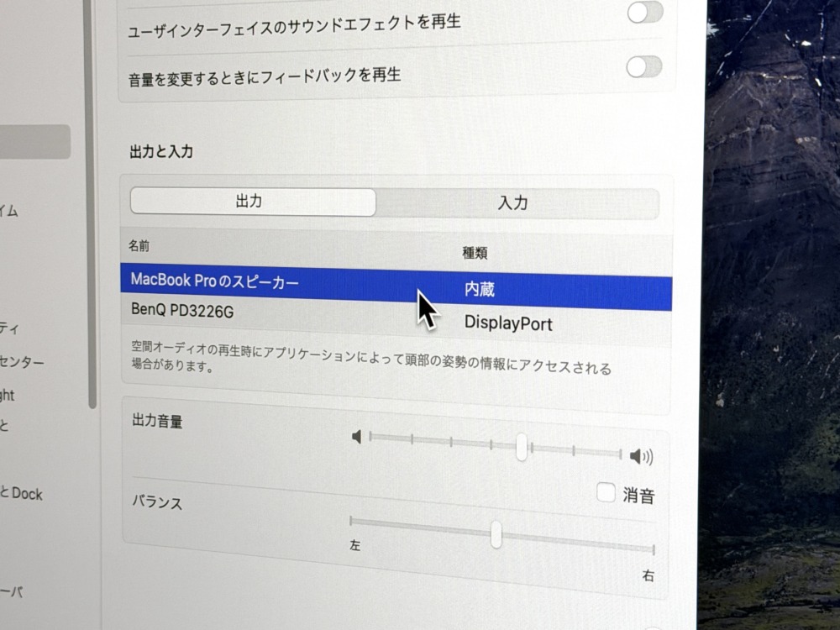Click the low-volume speaker icon
This screenshot has width=840, height=630.
pos(357,437)
